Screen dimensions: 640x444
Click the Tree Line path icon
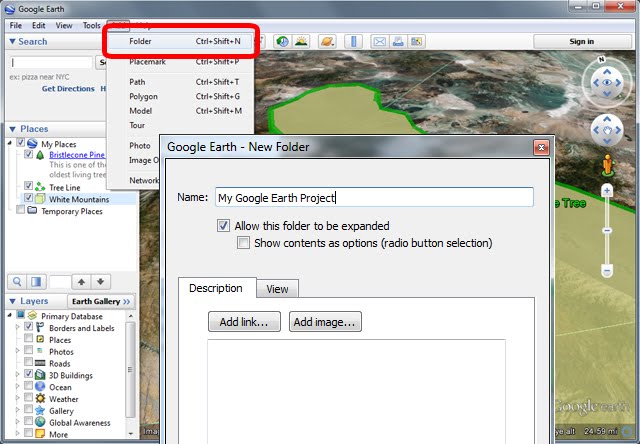click(40, 187)
